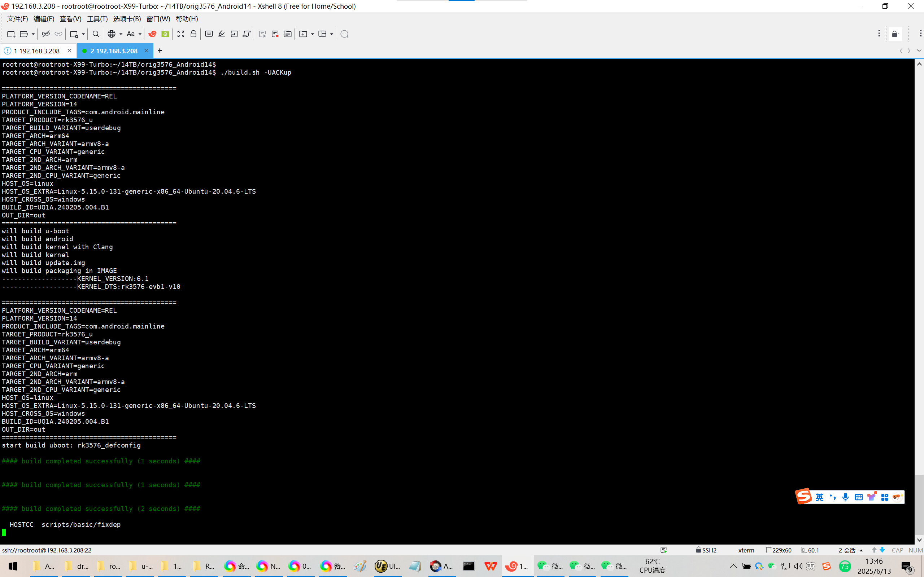Open the Find magnifier icon
924x577 pixels.
[x=96, y=34]
